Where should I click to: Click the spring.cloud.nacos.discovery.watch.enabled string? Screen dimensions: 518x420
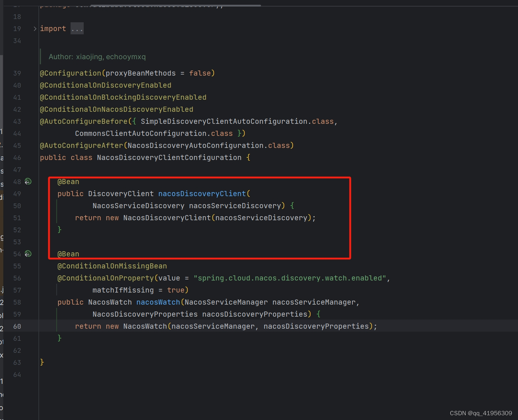point(290,278)
